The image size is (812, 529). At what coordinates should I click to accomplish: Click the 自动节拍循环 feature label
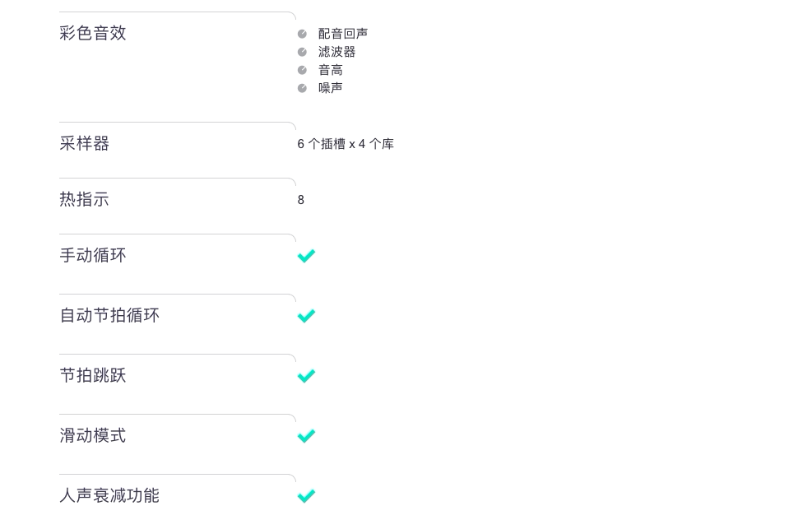click(109, 315)
